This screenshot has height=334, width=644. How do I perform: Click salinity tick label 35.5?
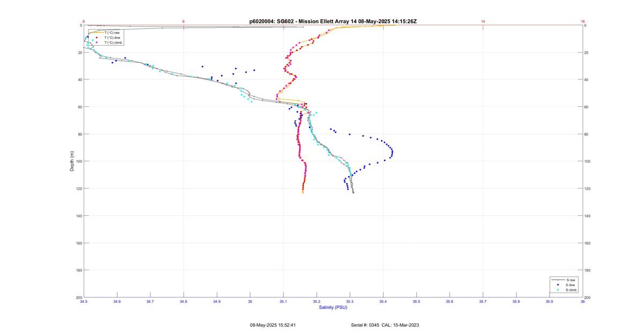(416, 301)
